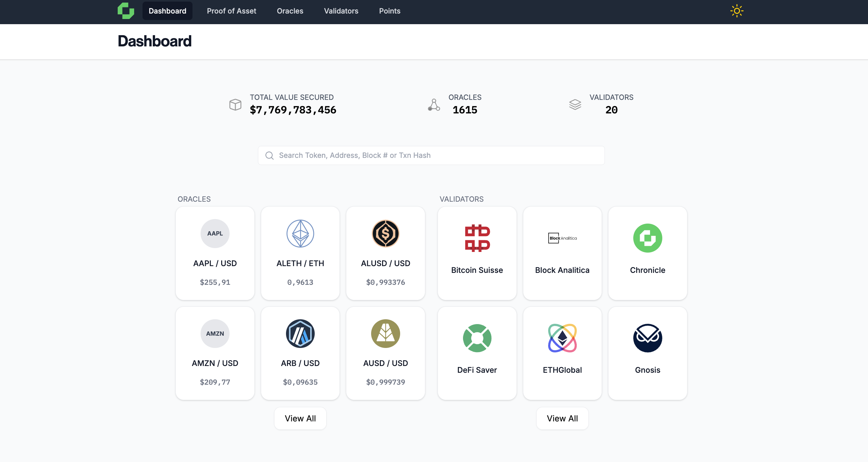Image resolution: width=868 pixels, height=462 pixels.
Task: Select the Bitcoin Suisse validator name
Action: point(477,270)
